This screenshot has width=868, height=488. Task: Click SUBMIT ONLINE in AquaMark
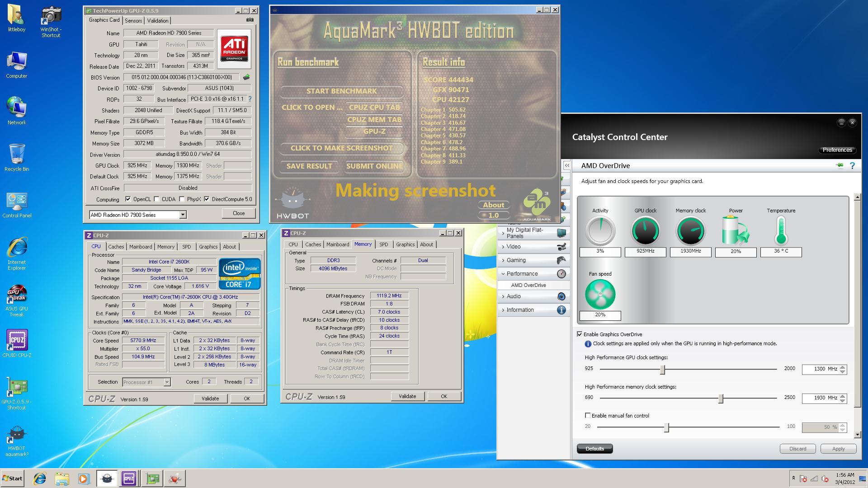(374, 166)
